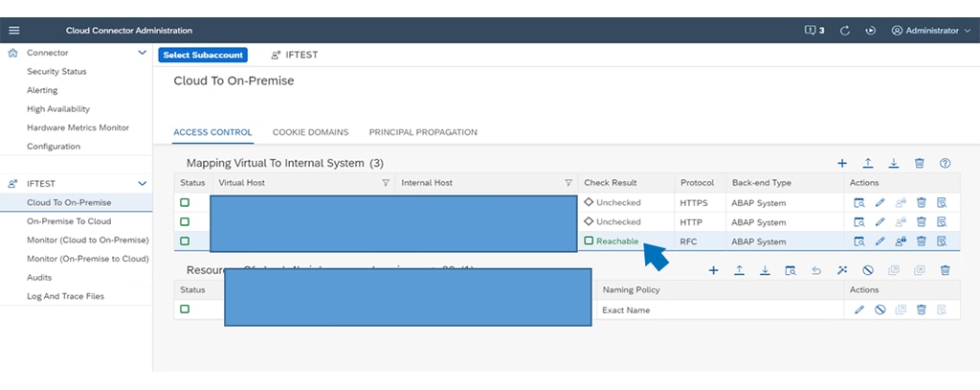Add a new system mapping with plus icon

tap(842, 164)
